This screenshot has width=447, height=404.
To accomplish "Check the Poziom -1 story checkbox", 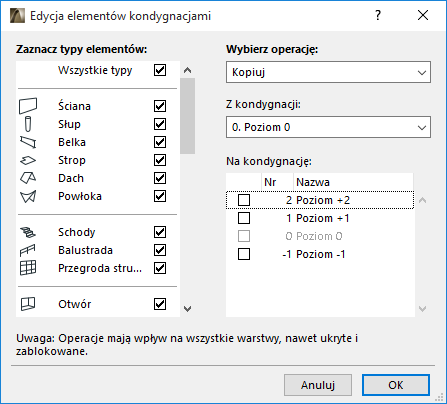I will [244, 254].
